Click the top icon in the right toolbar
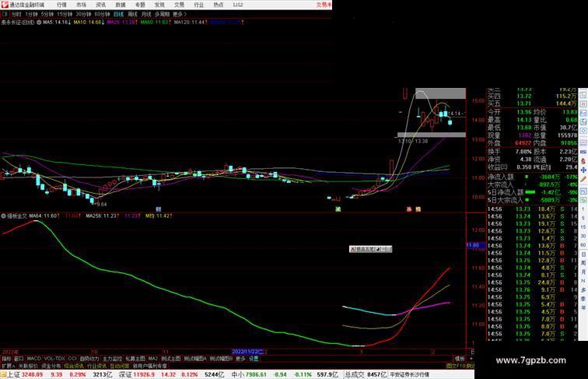The height and width of the screenshot is (379, 588). coord(583,95)
